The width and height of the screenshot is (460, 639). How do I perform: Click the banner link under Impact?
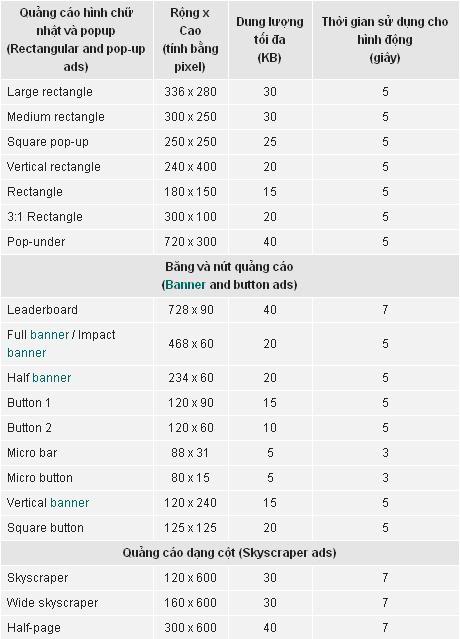coord(26,353)
